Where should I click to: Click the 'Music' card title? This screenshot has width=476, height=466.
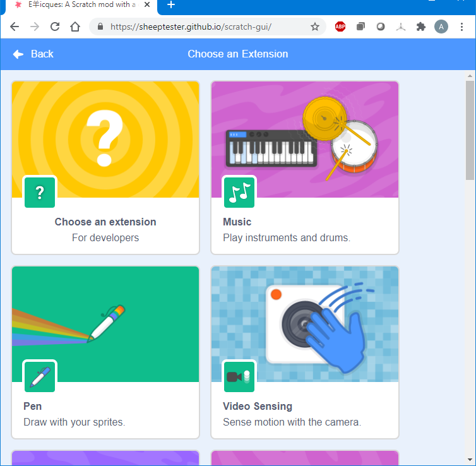click(x=237, y=222)
